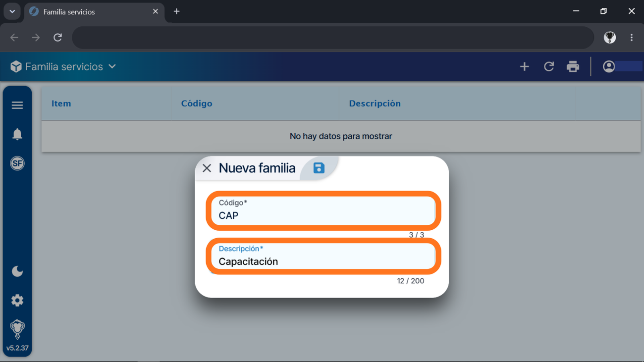
Task: Print the list with printer icon
Action: tap(573, 66)
